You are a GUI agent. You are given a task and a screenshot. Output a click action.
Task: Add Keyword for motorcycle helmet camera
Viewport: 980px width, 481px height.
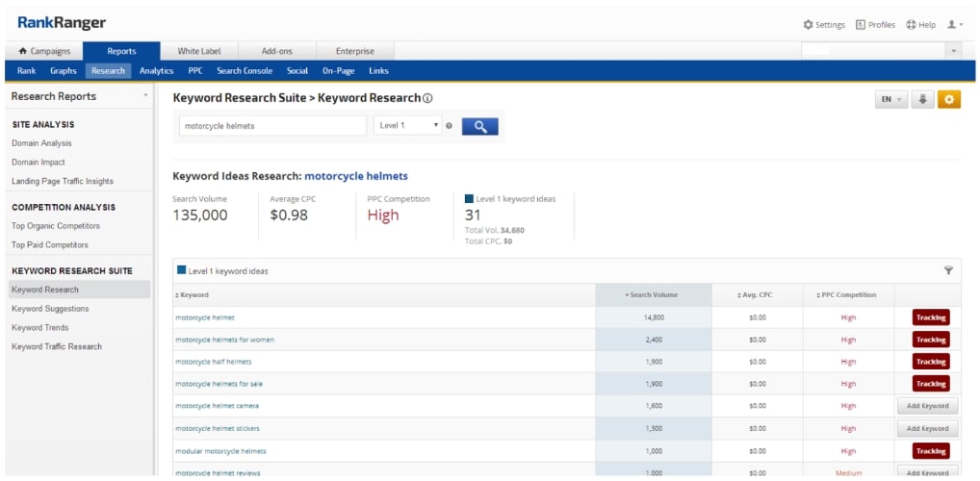(x=927, y=406)
